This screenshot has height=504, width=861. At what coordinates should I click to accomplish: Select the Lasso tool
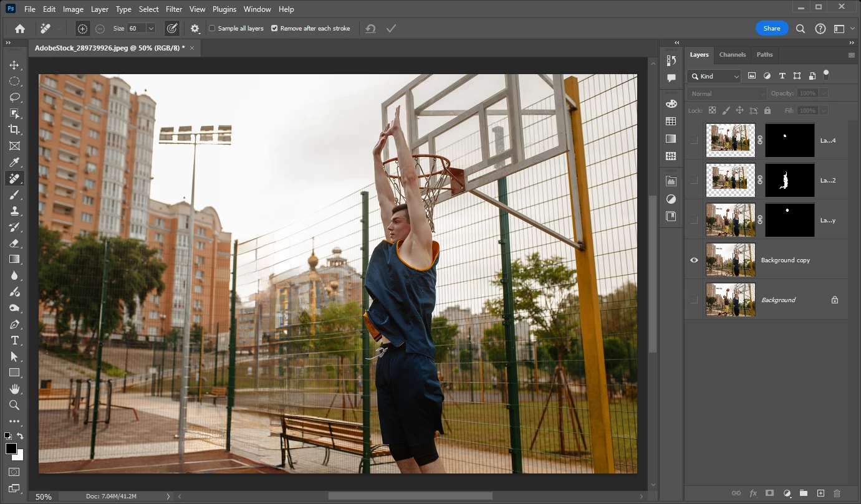click(14, 98)
